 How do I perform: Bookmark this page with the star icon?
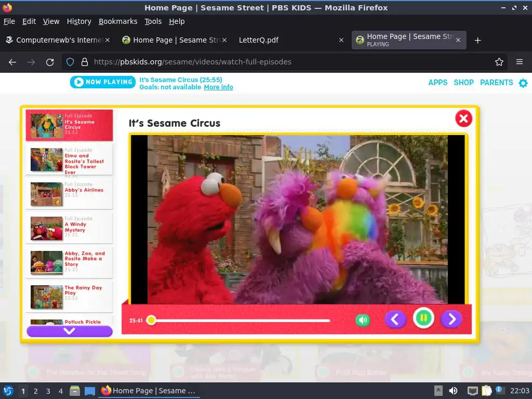click(499, 62)
